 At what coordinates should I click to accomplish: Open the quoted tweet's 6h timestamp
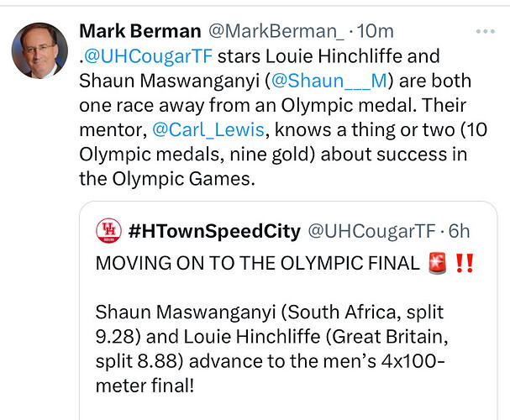pos(457,229)
